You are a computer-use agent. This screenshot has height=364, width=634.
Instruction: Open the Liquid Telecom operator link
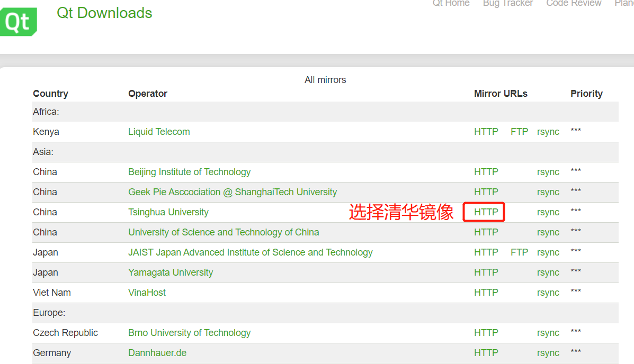coord(159,132)
